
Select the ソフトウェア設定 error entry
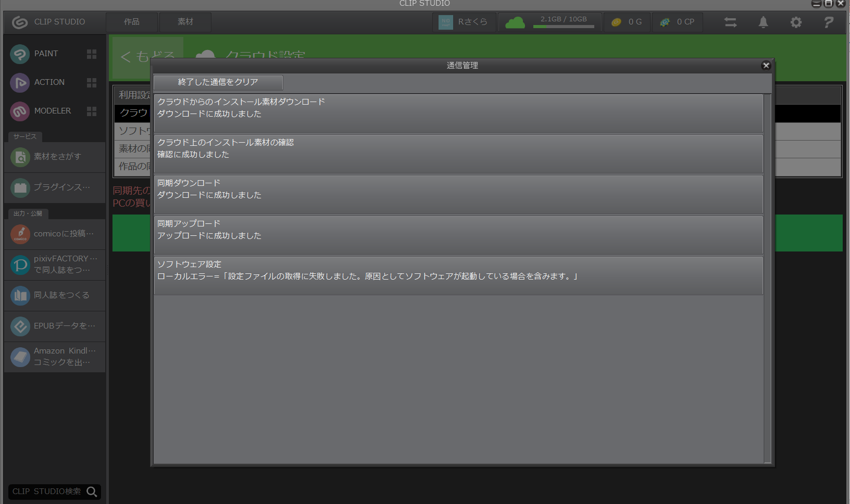pos(458,275)
